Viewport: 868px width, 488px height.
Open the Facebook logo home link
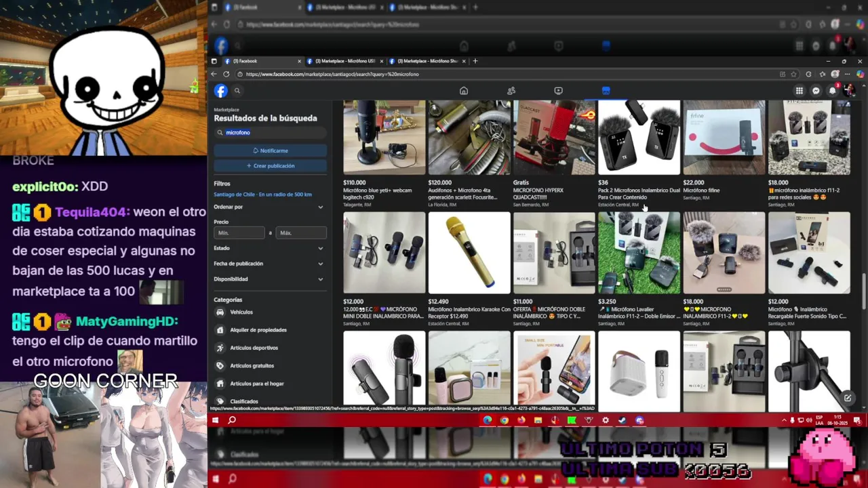click(x=221, y=91)
